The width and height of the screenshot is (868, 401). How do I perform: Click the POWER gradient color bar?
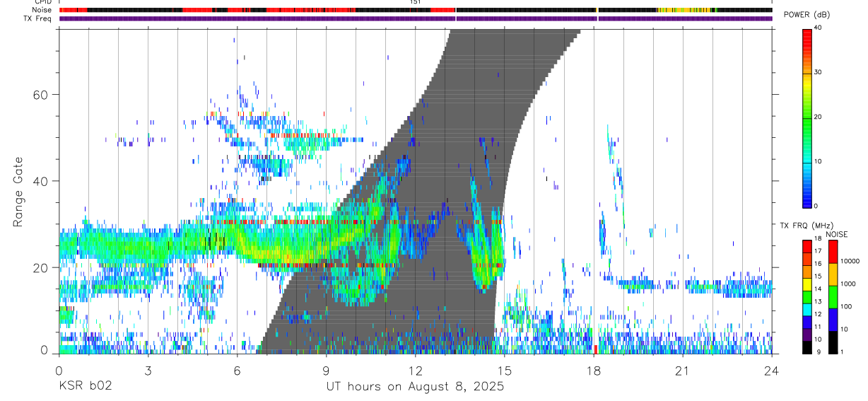807,119
